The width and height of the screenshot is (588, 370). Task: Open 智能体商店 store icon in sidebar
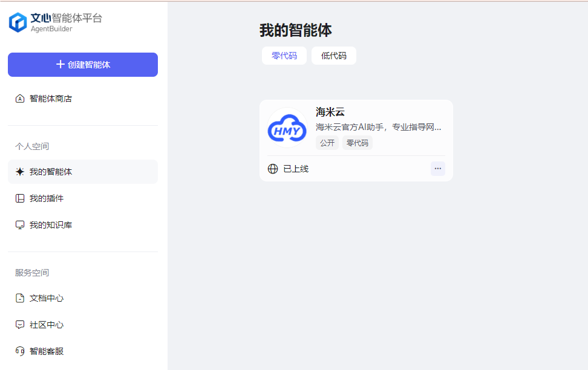[x=20, y=99]
